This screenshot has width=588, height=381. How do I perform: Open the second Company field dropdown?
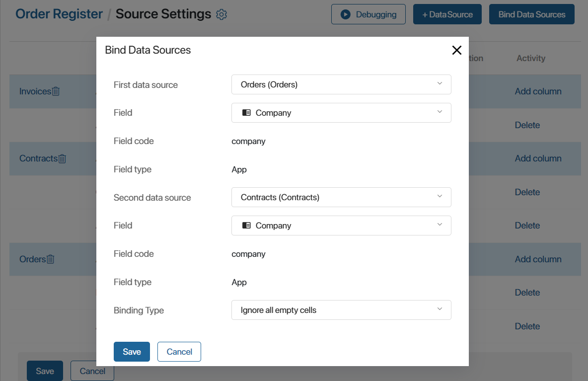point(341,226)
